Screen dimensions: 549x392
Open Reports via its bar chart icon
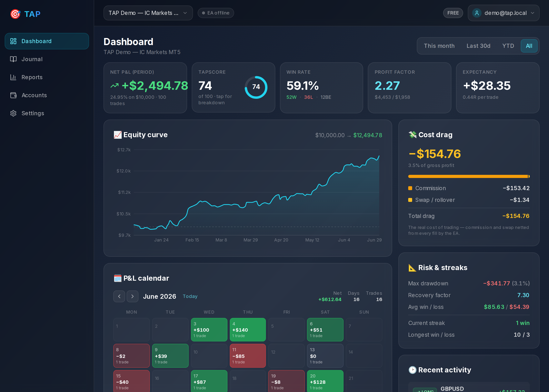[x=13, y=77]
